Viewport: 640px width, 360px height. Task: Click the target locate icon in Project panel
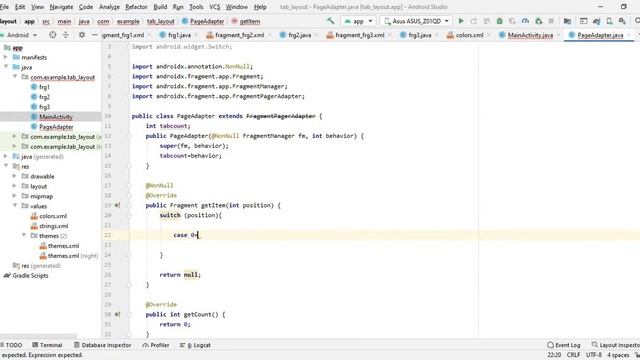(52, 35)
